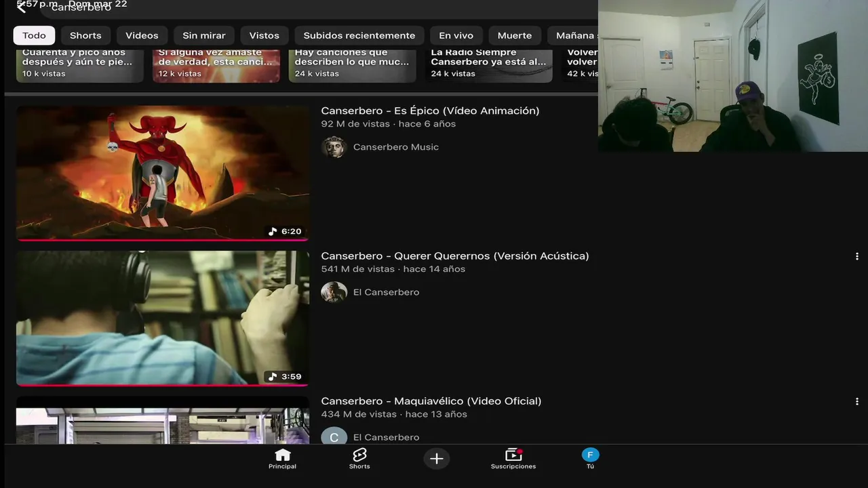Screen dimensions: 868x488
Task: Select the Muerte filter chip
Action: coord(515,35)
